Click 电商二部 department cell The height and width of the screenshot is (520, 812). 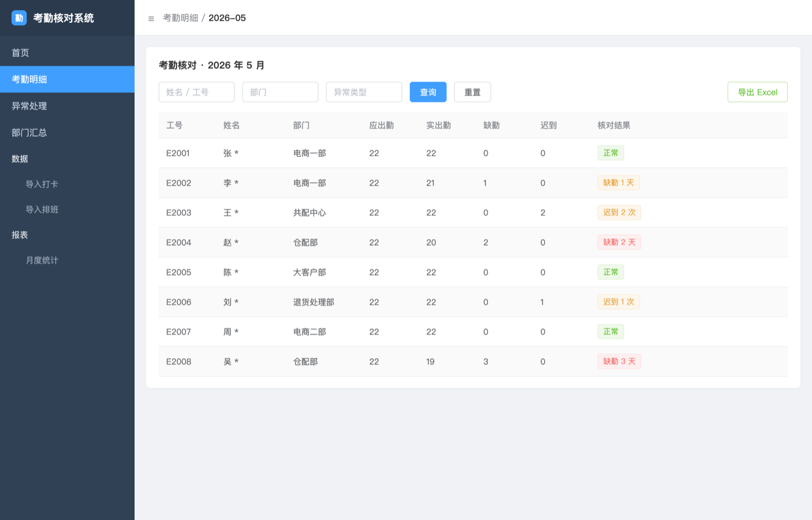(310, 332)
